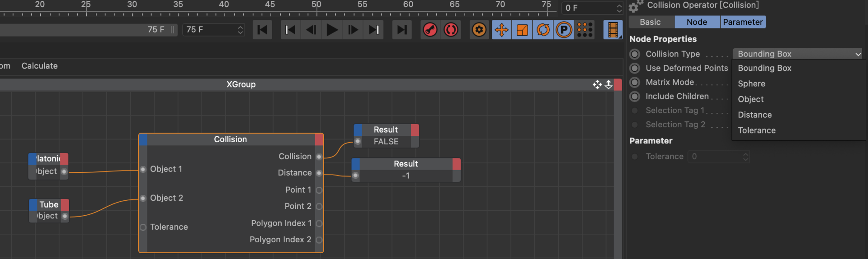Step forward one frame

click(x=353, y=30)
